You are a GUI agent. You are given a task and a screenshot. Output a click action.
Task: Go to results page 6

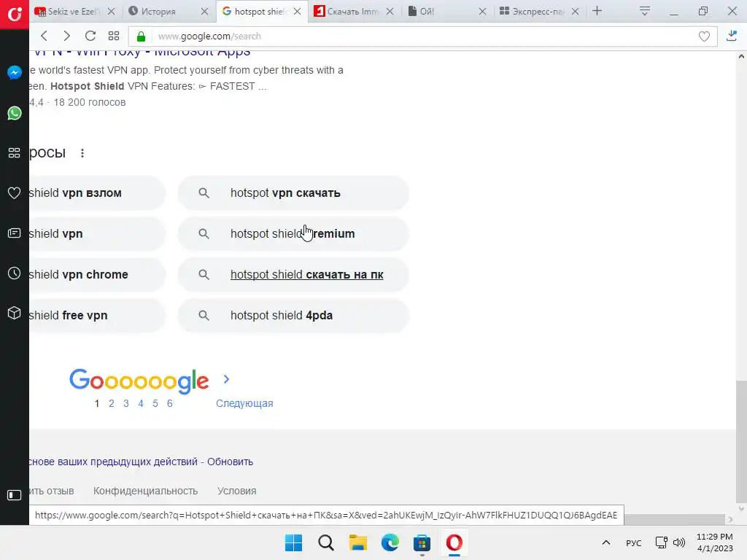click(169, 403)
